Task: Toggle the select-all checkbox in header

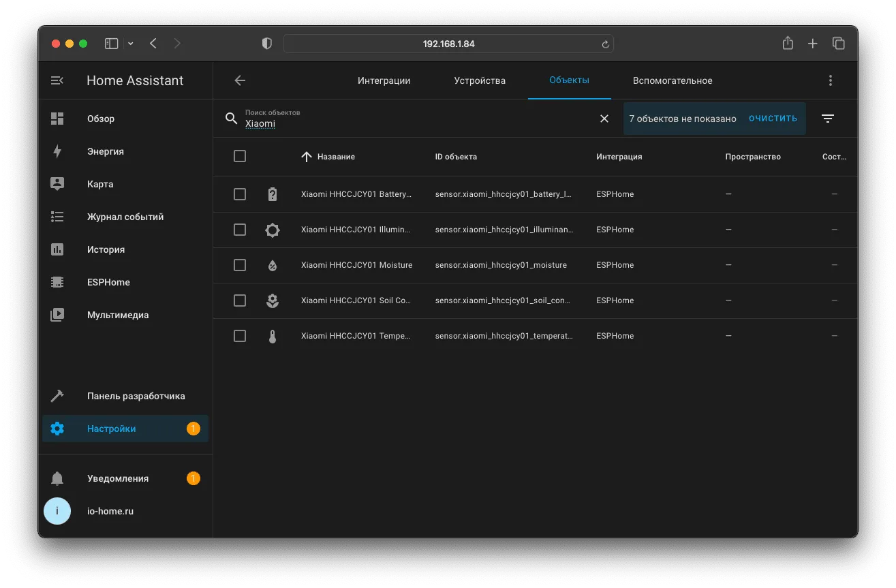Action: [240, 156]
